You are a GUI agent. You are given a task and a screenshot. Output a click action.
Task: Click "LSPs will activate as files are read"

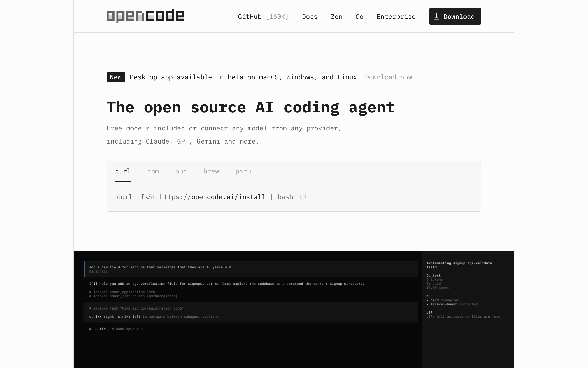[x=463, y=317]
